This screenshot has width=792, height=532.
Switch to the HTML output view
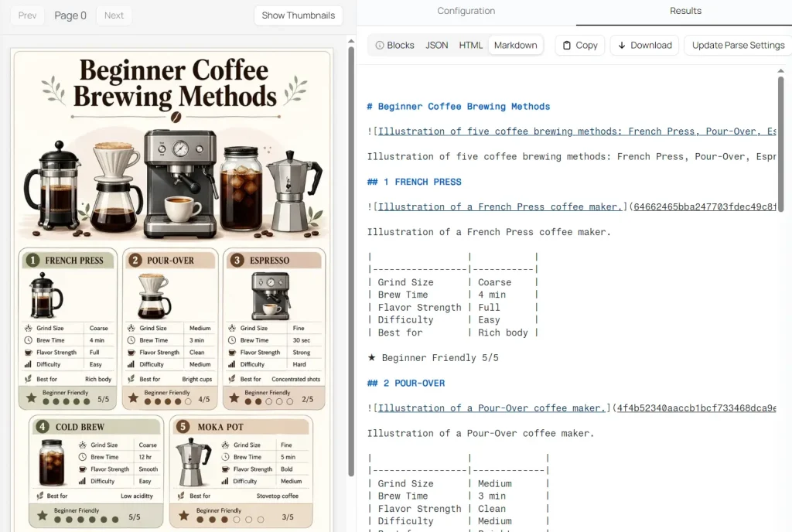pos(470,45)
